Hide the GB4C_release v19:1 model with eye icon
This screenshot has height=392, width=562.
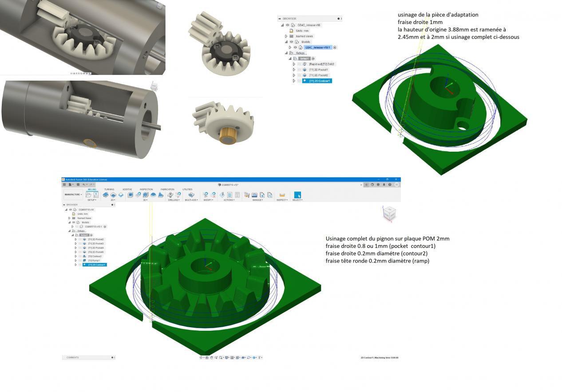295,47
